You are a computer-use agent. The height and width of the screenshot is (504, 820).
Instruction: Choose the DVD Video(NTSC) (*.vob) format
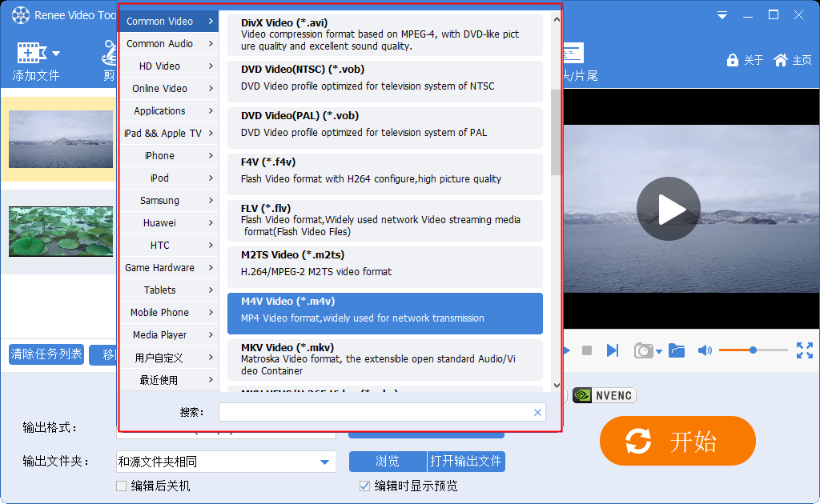[x=385, y=82]
